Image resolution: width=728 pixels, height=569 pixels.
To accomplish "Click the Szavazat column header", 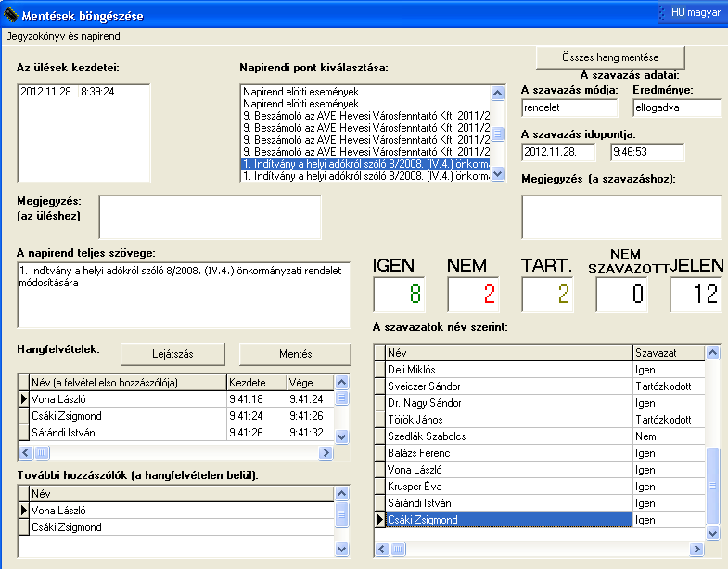I will 669,353.
